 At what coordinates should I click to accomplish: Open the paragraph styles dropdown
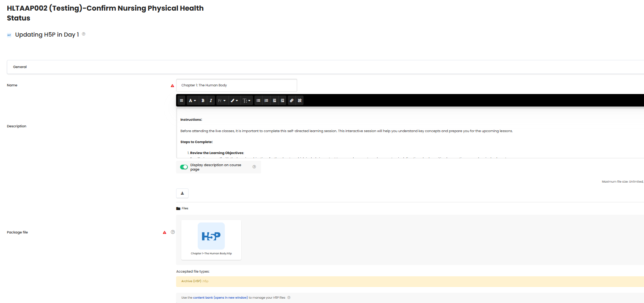193,101
